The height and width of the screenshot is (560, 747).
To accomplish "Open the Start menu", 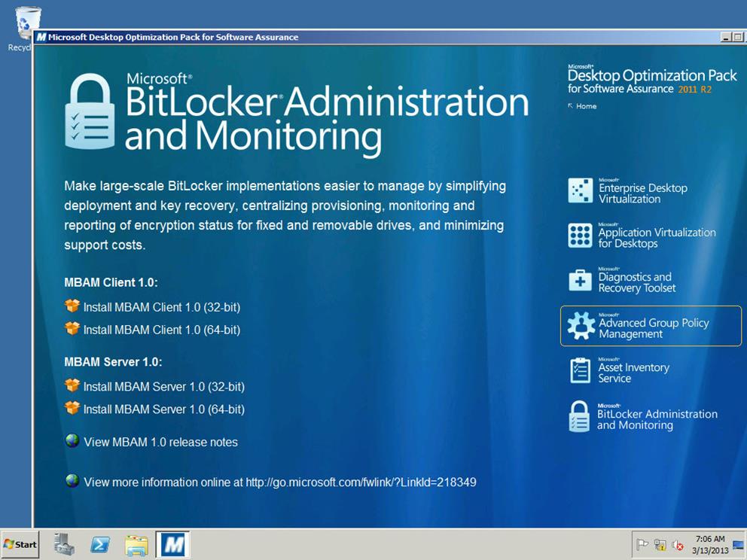I will 20,544.
